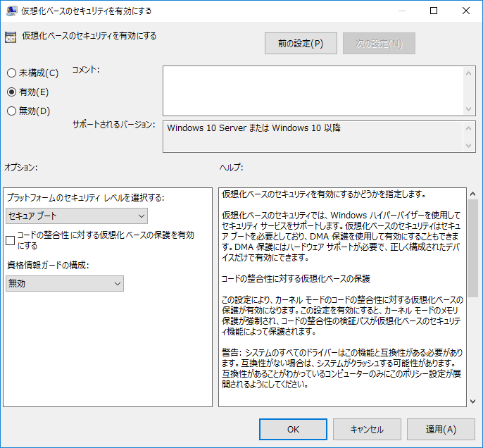483x448 pixels.
Task: Click the キャンセル button
Action: coord(367,429)
